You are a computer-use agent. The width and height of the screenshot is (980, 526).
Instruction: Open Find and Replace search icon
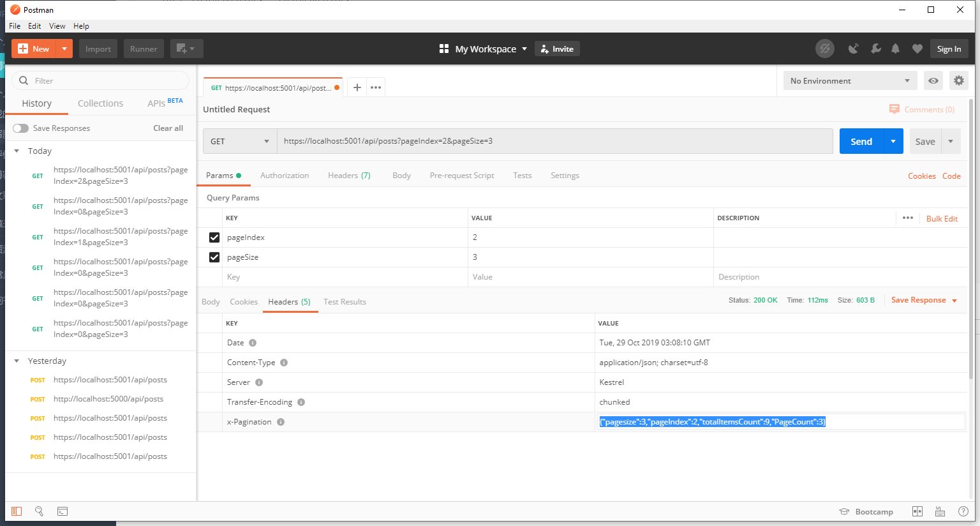point(39,511)
